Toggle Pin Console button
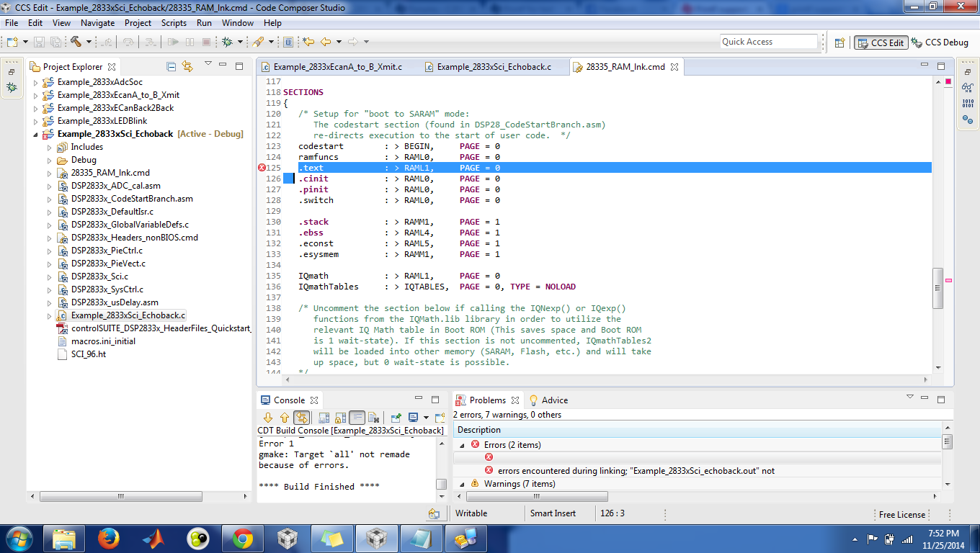The image size is (980, 553). pyautogui.click(x=396, y=418)
